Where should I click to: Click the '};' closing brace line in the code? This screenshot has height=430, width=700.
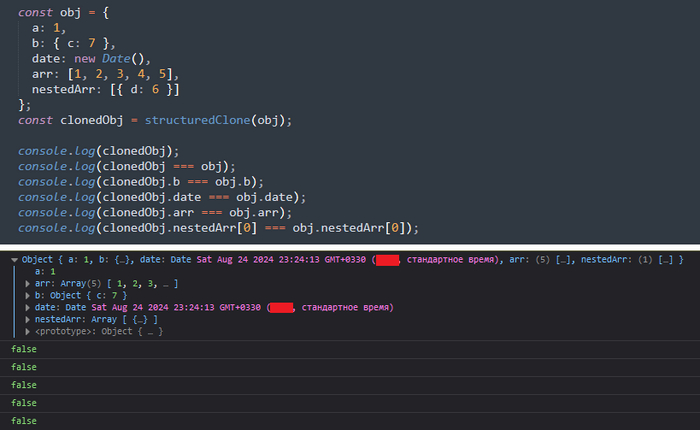pos(25,105)
